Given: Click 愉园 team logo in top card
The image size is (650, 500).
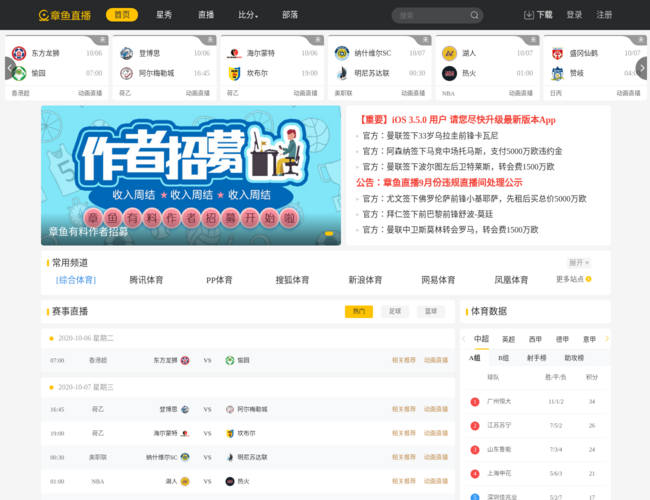Looking at the screenshot, I should point(19,73).
